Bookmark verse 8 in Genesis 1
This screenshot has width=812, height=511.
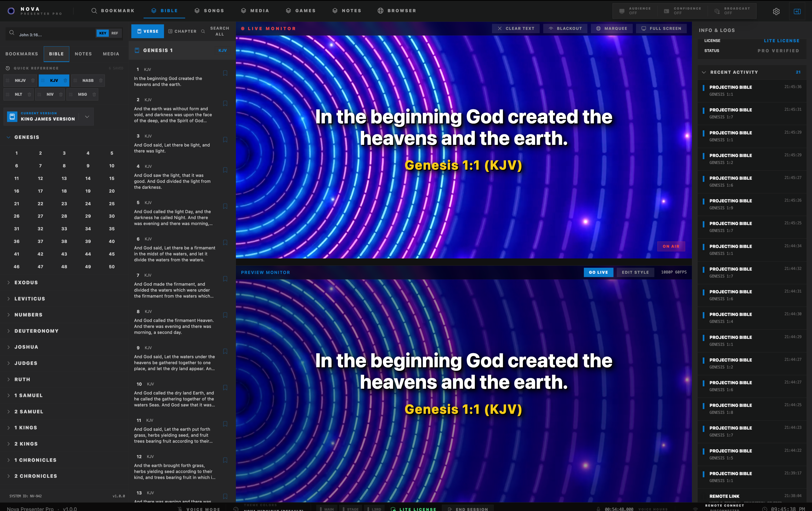225,315
